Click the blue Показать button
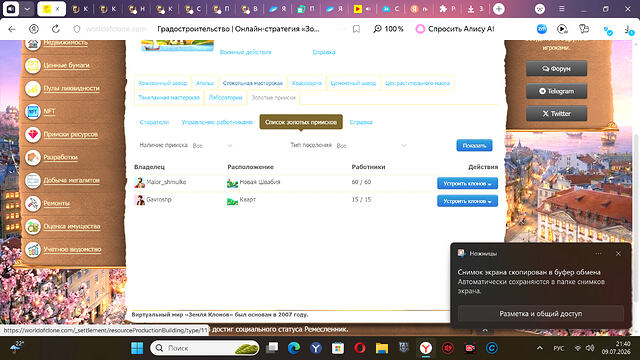640x360 pixels. (474, 145)
